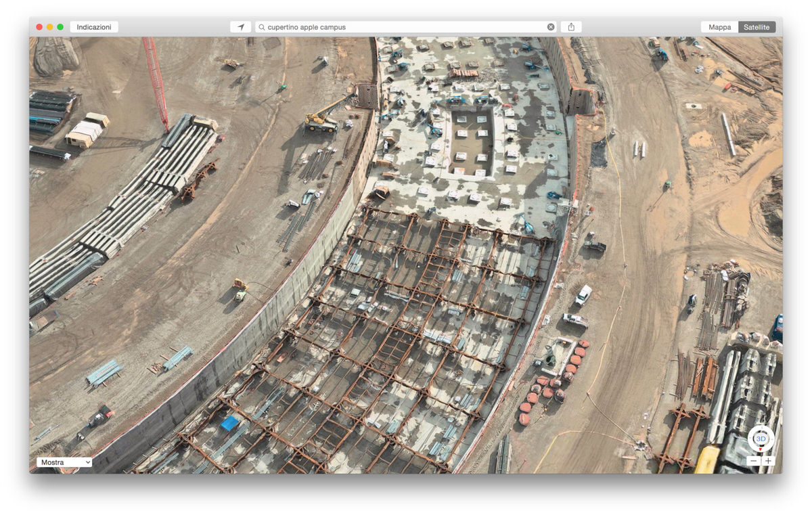Close the Maps window with the red button
The height and width of the screenshot is (515, 812).
point(39,27)
